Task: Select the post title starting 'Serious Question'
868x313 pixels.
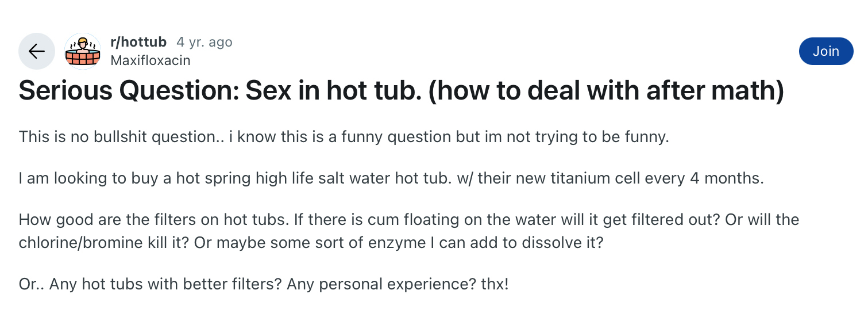Action: (402, 91)
